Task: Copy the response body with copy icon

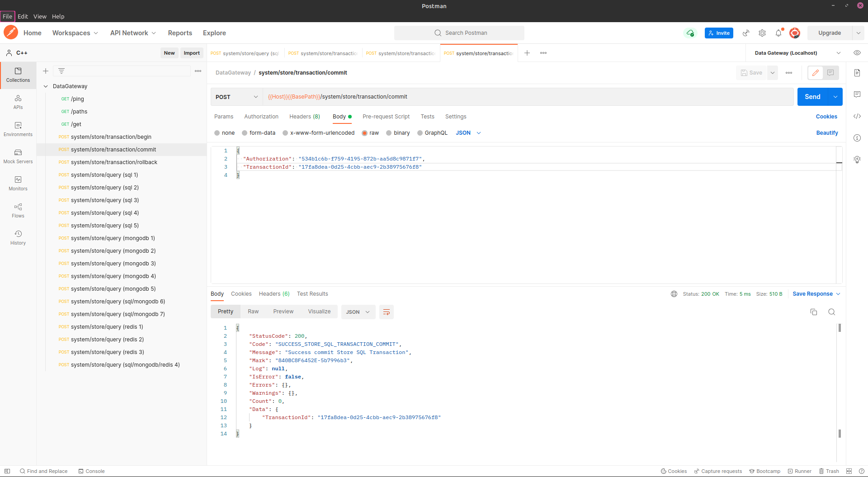Action: 814,312
